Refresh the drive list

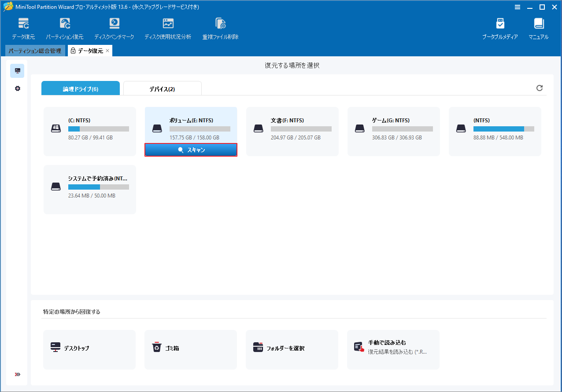[x=540, y=88]
